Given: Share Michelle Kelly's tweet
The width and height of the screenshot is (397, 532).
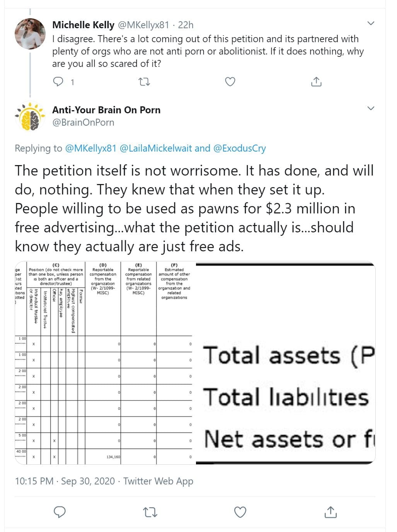Looking at the screenshot, I should 316,82.
